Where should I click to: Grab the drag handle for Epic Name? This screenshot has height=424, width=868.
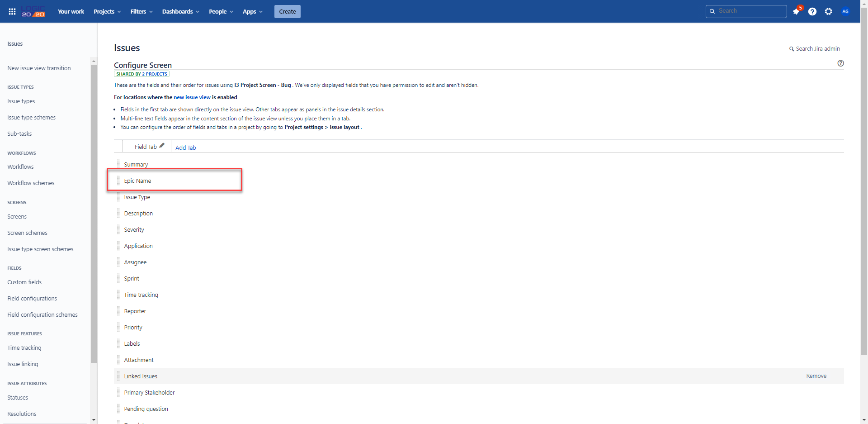pos(119,181)
